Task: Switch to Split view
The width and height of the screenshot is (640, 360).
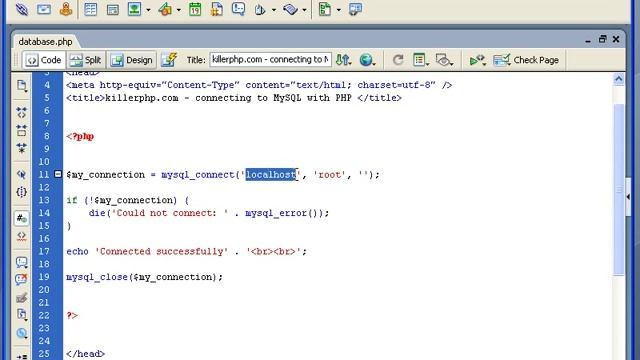Action: coord(86,60)
